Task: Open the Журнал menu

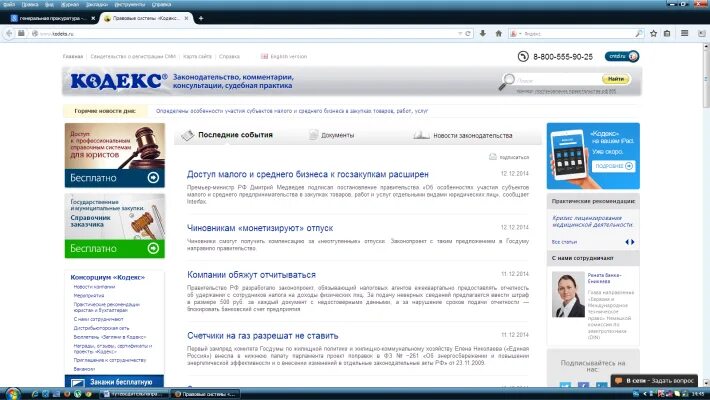Action: coord(70,4)
